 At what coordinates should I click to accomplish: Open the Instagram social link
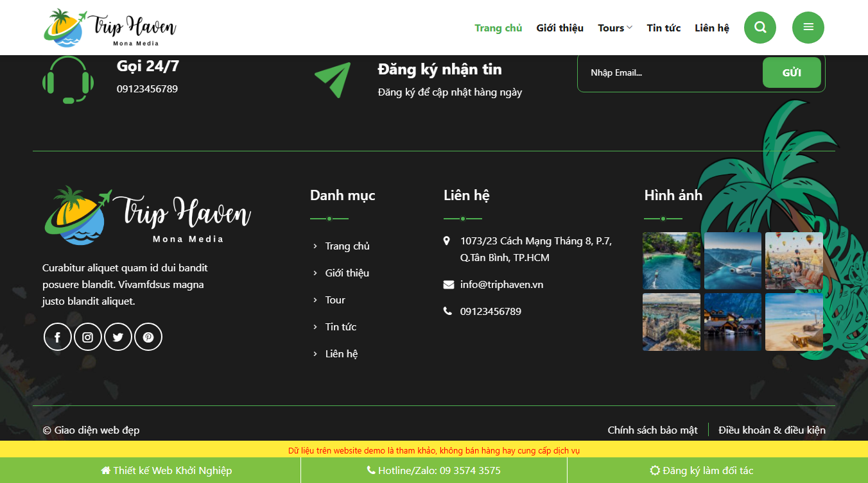point(88,337)
